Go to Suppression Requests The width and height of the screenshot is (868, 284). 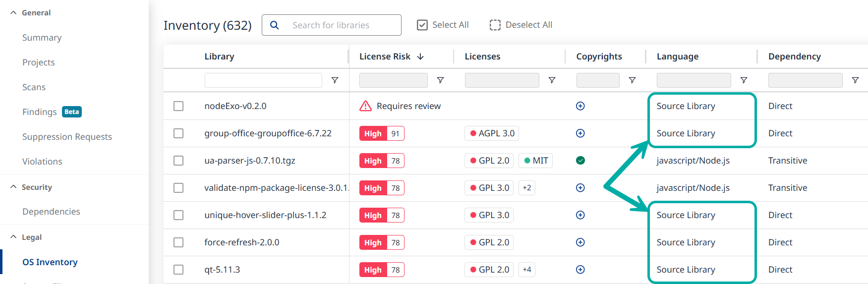tap(67, 137)
